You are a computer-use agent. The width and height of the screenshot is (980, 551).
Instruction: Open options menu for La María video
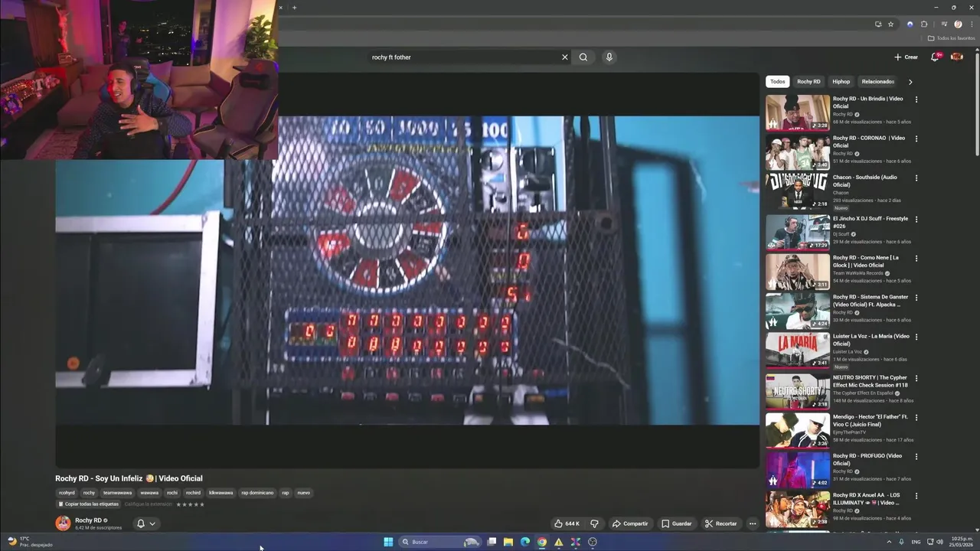916,337
